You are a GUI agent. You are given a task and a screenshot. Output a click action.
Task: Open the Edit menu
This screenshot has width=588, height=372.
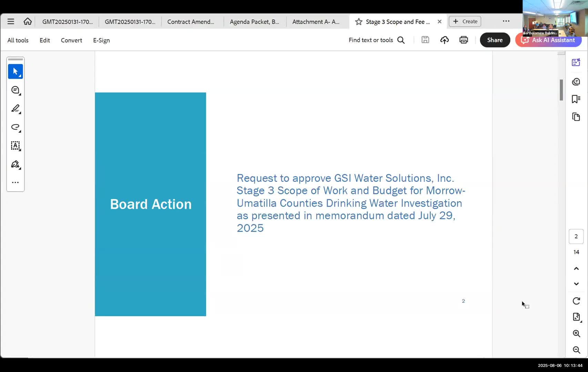pos(45,40)
